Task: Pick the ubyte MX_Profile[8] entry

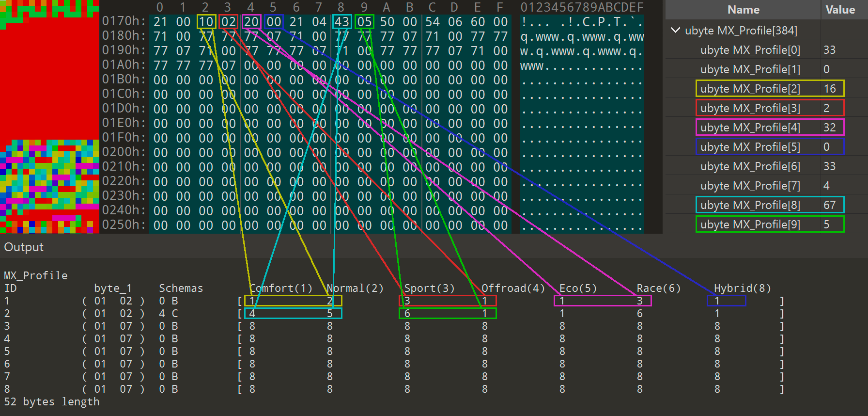Action: click(x=750, y=205)
